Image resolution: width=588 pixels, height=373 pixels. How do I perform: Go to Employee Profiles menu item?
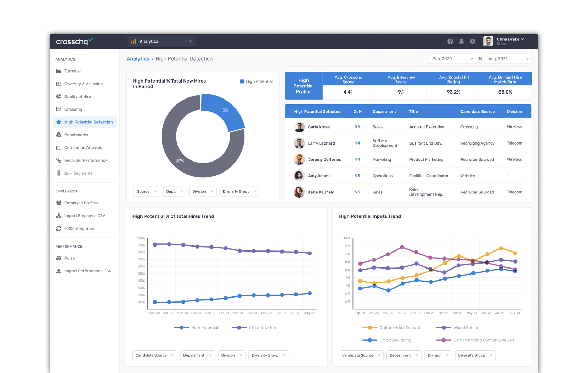(81, 203)
